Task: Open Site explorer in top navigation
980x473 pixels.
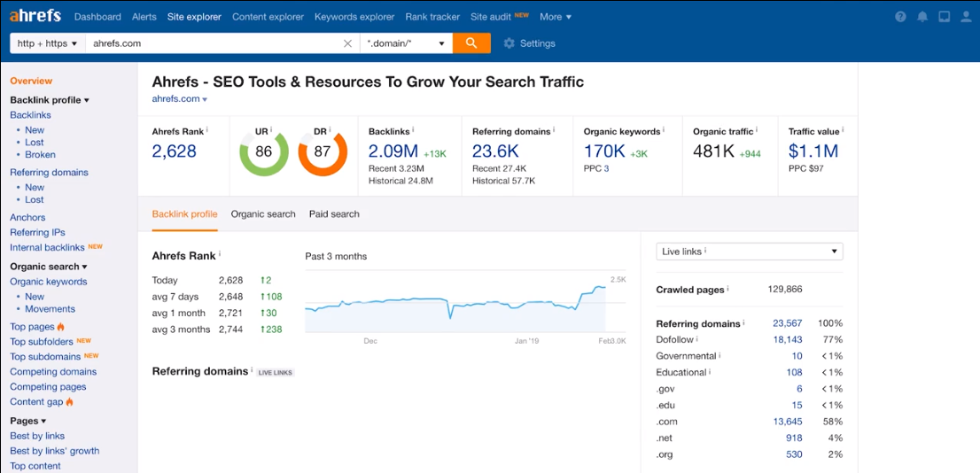Action: pos(194,17)
